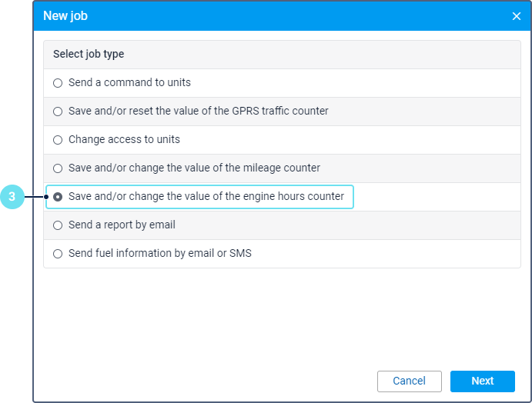The image size is (532, 403).
Task: Select the "Change access to units" radio button
Action: tap(58, 140)
